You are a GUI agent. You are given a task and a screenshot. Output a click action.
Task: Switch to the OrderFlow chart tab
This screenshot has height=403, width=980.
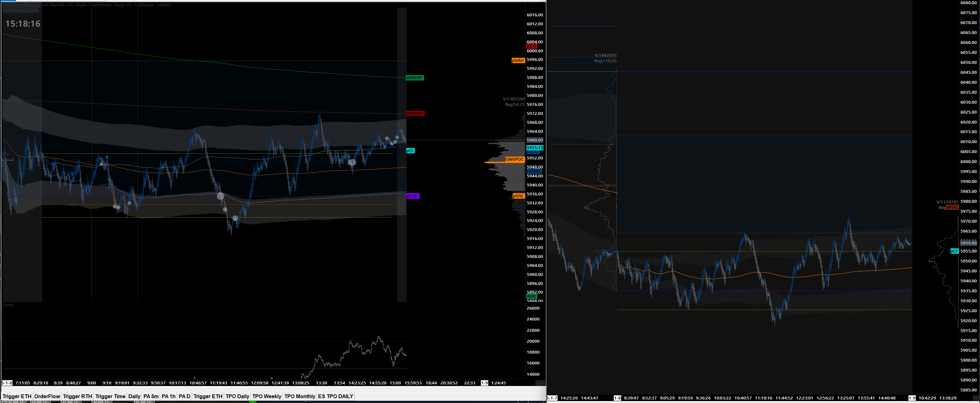[x=47, y=396]
